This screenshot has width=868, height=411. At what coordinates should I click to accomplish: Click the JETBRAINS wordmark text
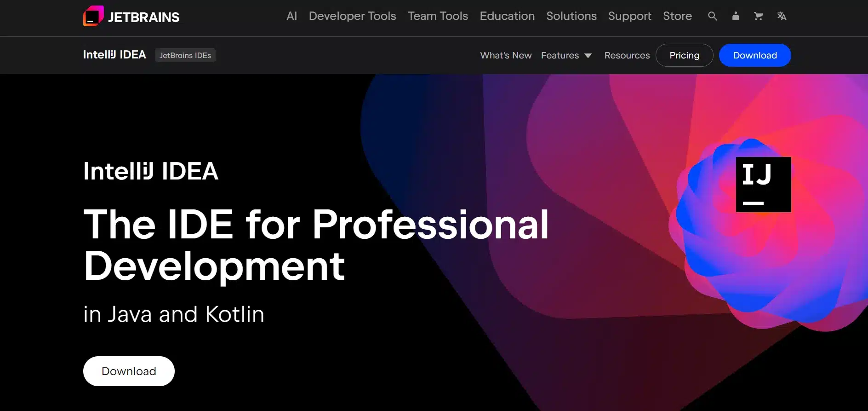click(x=143, y=17)
